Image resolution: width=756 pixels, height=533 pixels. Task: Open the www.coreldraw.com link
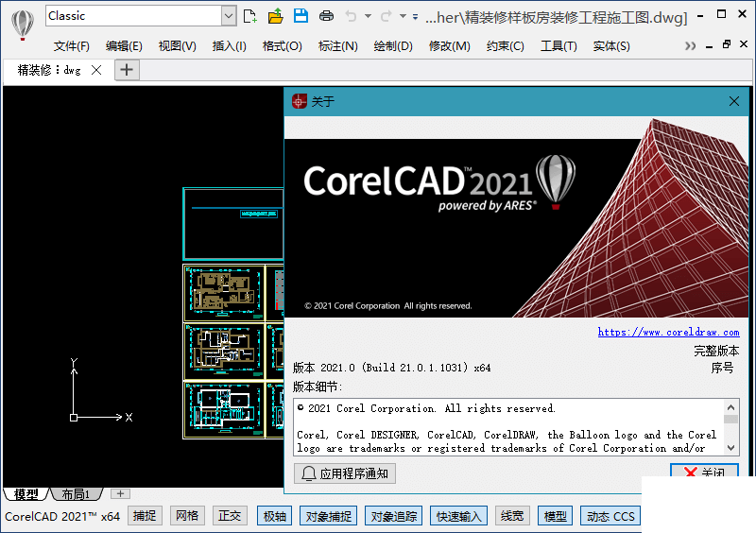668,332
